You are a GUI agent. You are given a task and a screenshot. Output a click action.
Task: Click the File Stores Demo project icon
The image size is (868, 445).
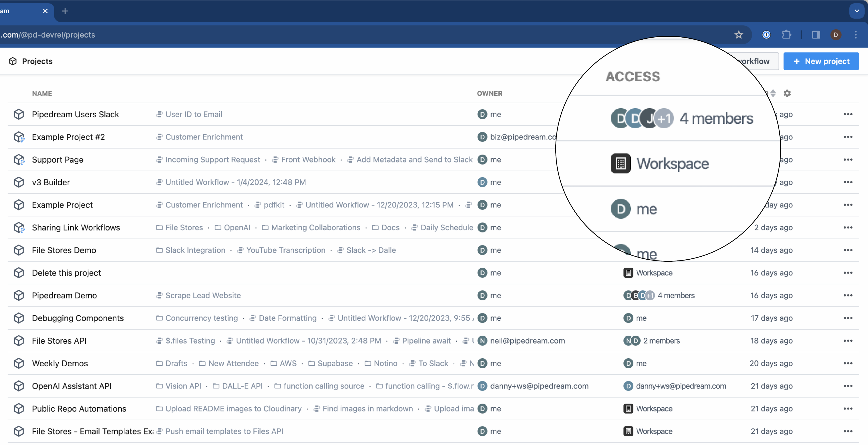[19, 250]
